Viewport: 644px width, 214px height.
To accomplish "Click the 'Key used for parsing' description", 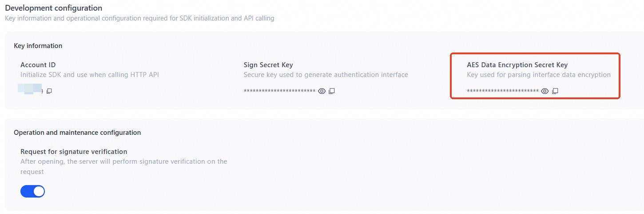I will [x=538, y=75].
